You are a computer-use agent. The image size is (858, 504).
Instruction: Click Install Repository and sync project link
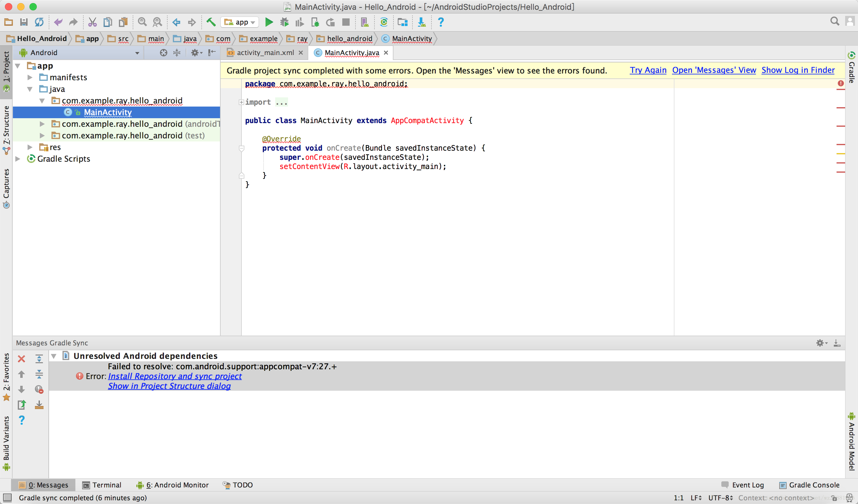click(175, 376)
